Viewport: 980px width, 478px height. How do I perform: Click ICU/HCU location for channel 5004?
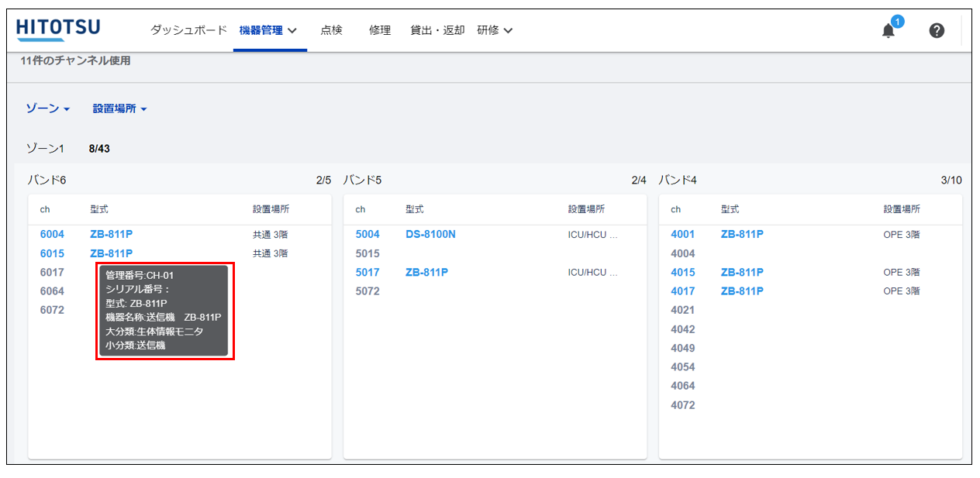pos(593,234)
